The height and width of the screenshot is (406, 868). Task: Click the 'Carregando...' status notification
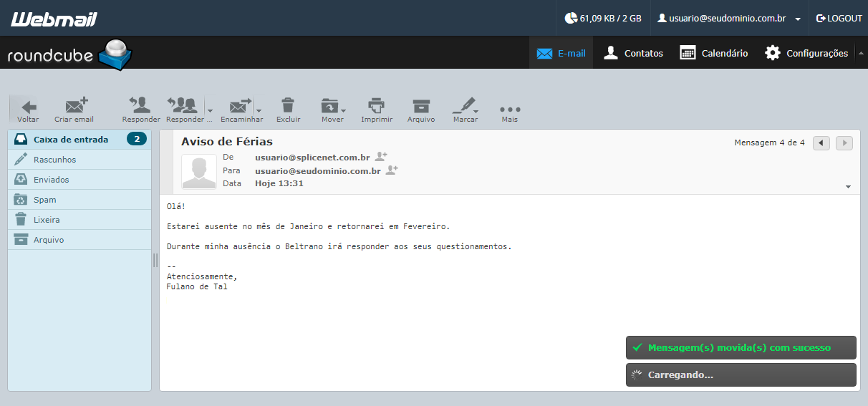(741, 374)
